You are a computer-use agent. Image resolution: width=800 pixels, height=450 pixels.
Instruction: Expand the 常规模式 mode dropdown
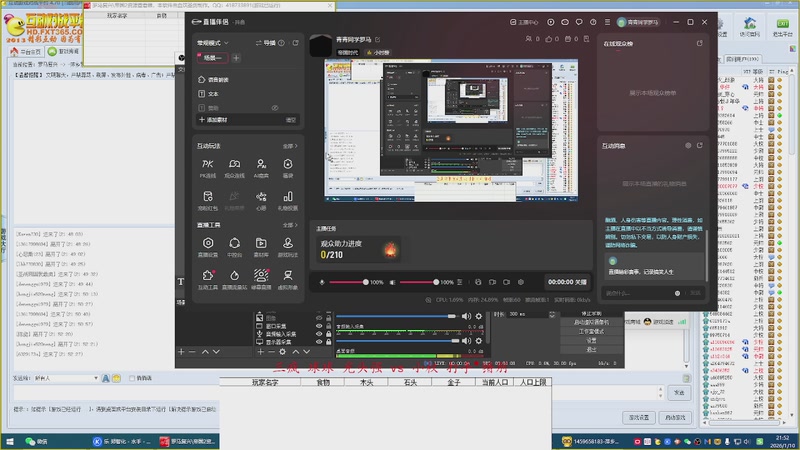213,43
